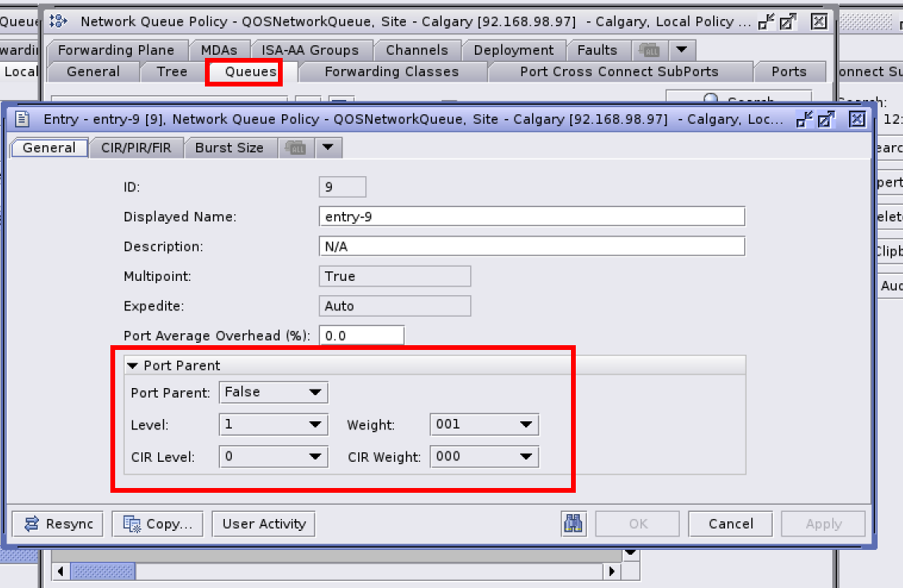Maximize the entry-9 dialog window

(826, 119)
